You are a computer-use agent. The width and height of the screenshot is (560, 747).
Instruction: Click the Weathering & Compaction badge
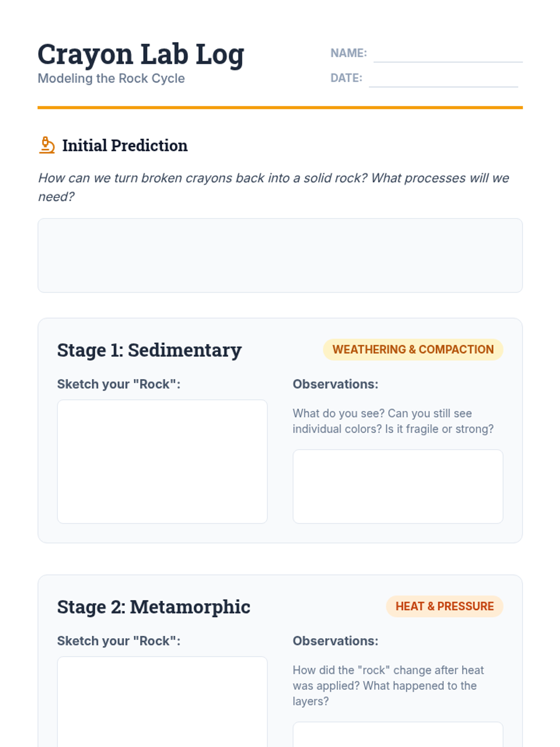coord(413,350)
